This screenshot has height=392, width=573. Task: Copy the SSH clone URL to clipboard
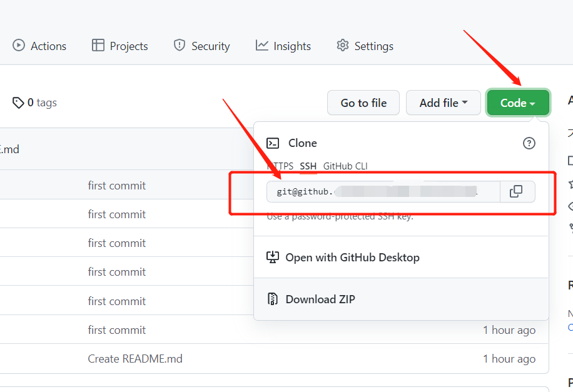(x=516, y=191)
